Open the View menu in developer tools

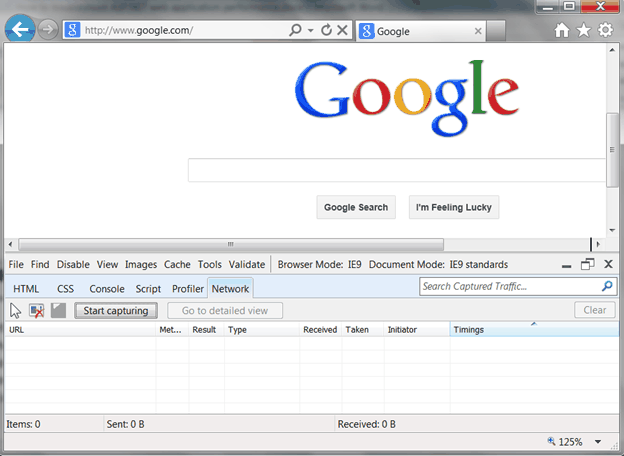point(107,265)
